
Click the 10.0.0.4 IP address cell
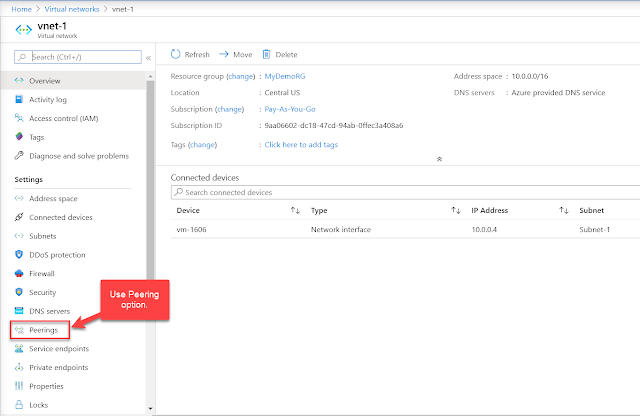coord(484,229)
